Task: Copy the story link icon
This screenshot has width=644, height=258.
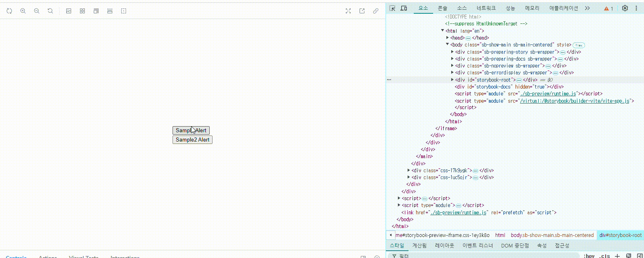Action: [376, 11]
